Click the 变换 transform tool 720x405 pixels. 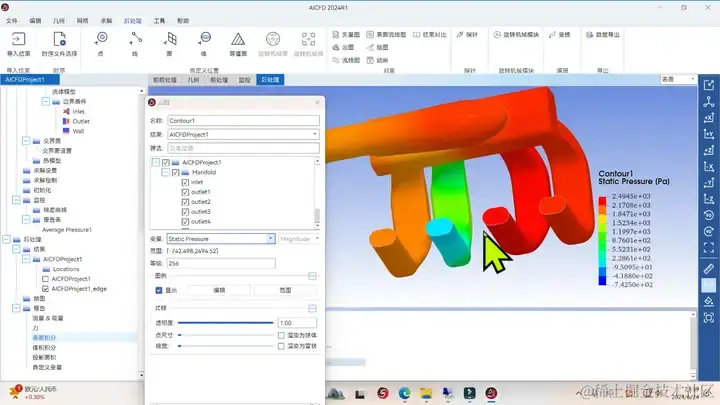point(559,34)
